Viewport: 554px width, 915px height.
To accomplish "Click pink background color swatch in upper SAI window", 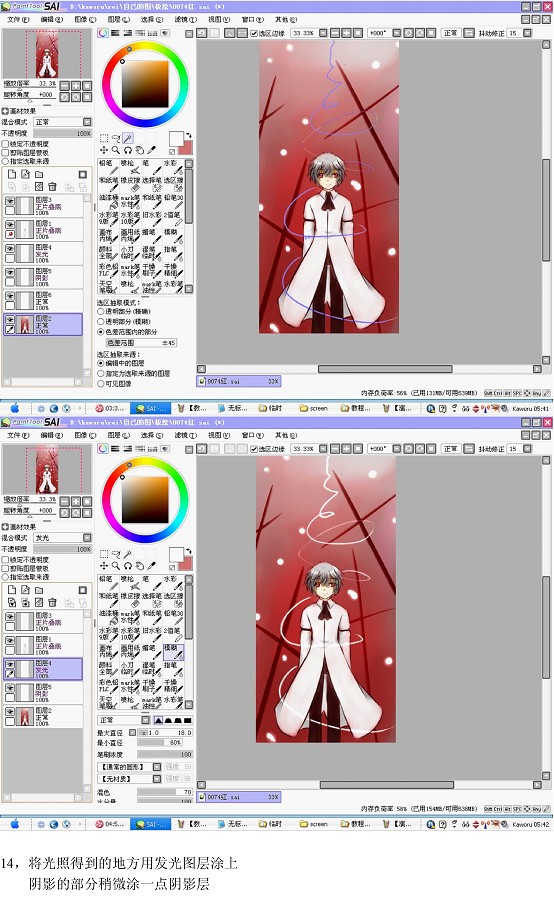I will tap(185, 148).
